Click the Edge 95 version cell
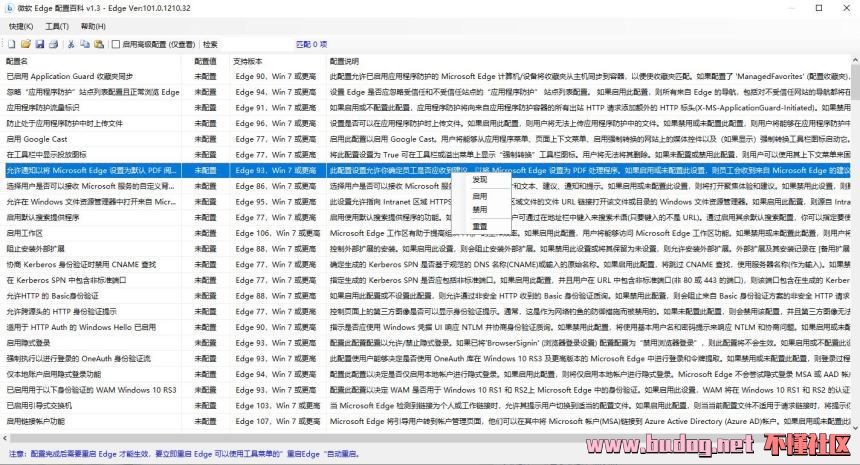860x465 pixels. (x=276, y=202)
